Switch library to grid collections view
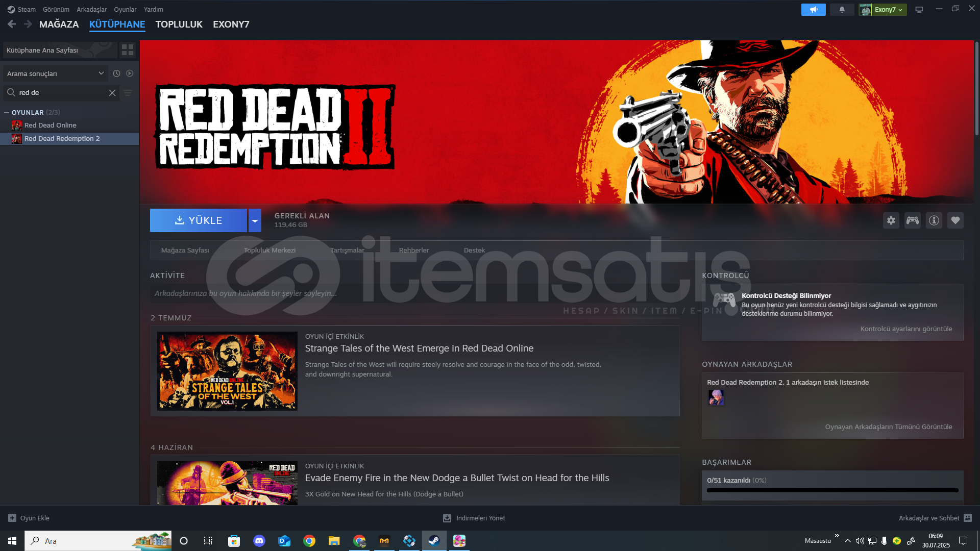Image resolution: width=980 pixels, height=551 pixels. click(x=128, y=50)
